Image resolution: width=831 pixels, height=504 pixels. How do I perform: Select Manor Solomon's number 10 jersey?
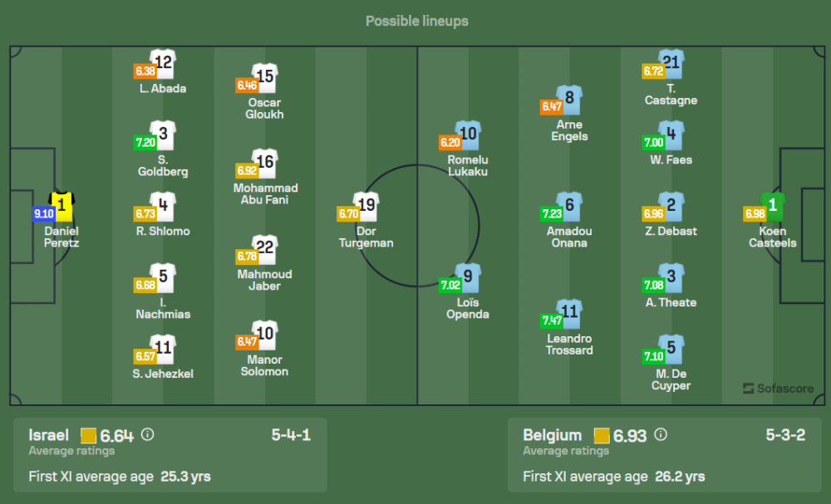(264, 335)
